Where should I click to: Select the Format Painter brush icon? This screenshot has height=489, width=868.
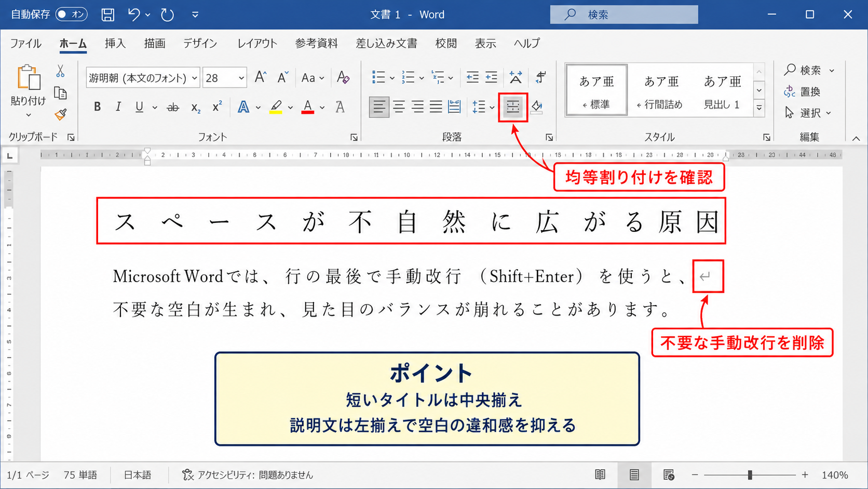60,114
